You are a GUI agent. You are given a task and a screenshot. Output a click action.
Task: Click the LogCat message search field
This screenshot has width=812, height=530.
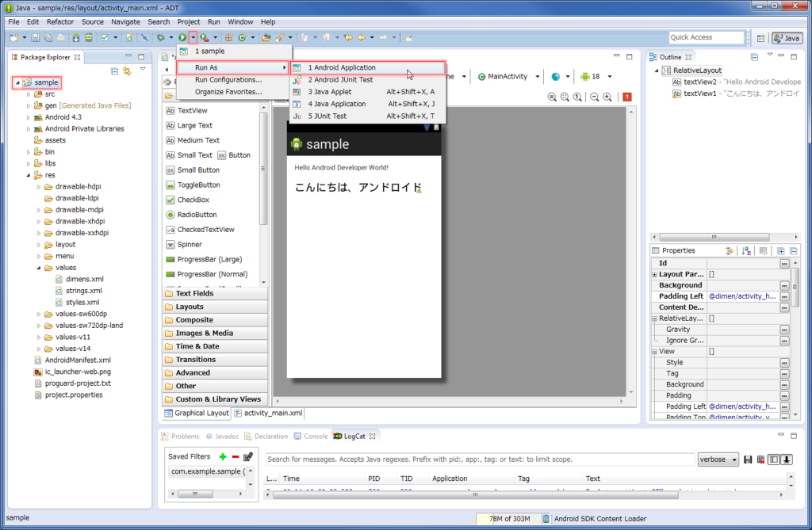pyautogui.click(x=480, y=459)
